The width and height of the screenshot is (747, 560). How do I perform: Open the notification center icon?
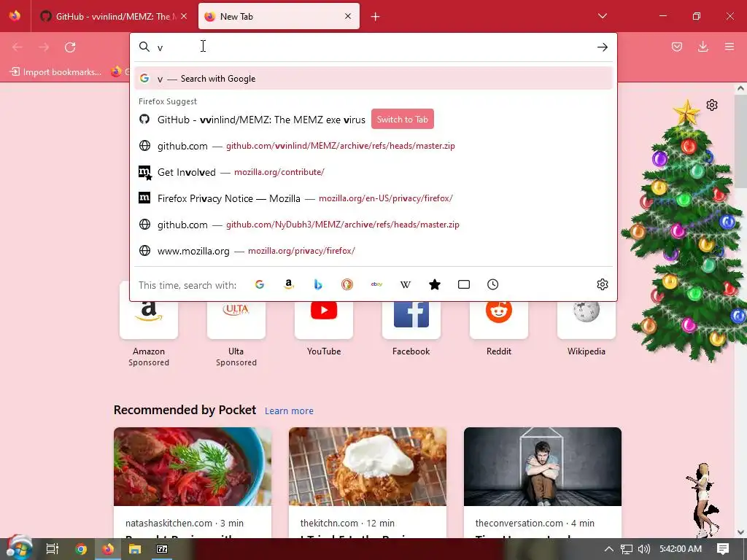coord(723,549)
